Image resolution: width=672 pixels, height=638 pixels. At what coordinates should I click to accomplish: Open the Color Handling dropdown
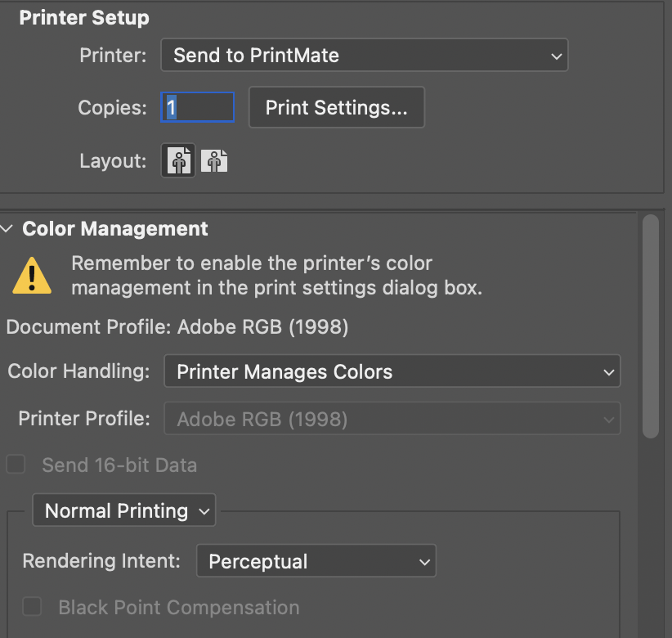click(392, 371)
